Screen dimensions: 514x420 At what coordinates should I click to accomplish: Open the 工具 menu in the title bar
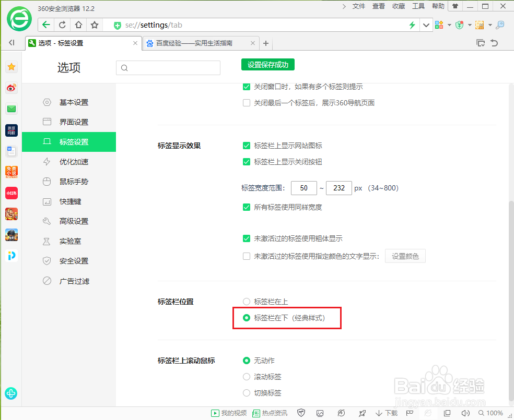418,6
